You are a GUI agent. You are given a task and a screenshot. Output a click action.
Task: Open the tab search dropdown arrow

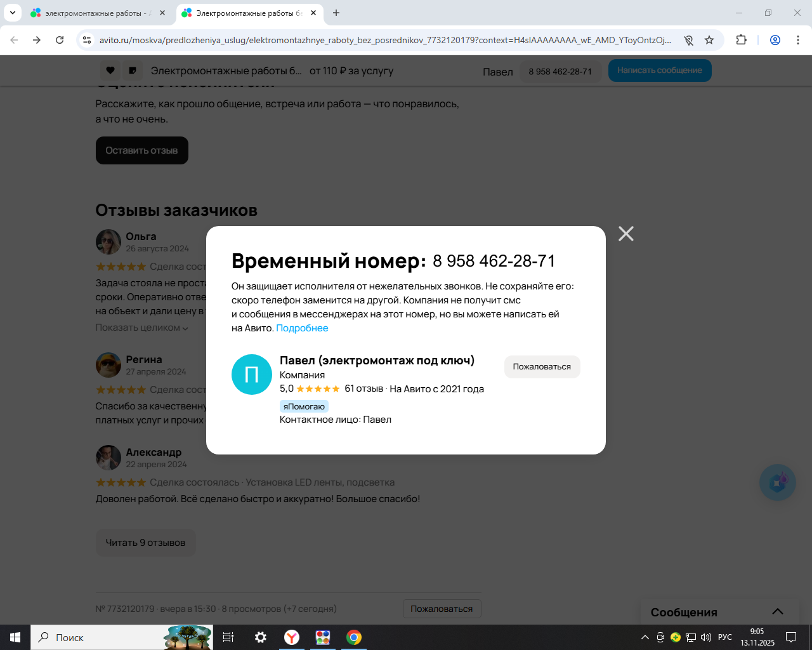pyautogui.click(x=12, y=13)
